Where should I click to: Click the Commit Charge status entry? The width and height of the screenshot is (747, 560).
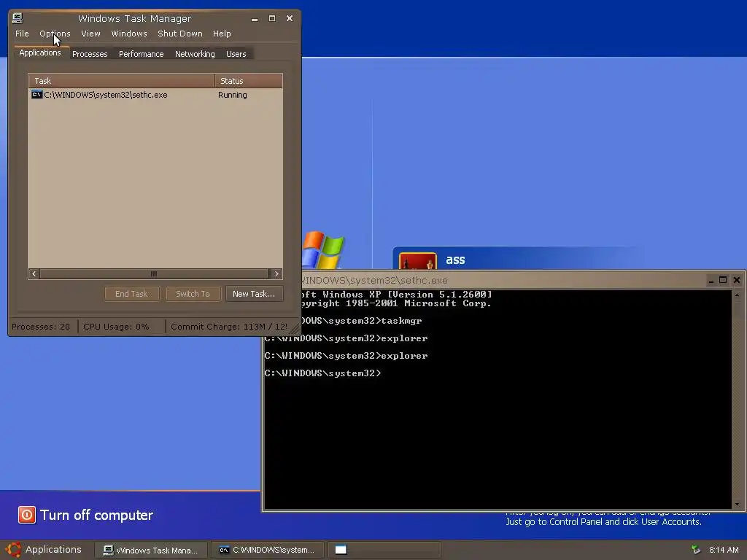(228, 327)
